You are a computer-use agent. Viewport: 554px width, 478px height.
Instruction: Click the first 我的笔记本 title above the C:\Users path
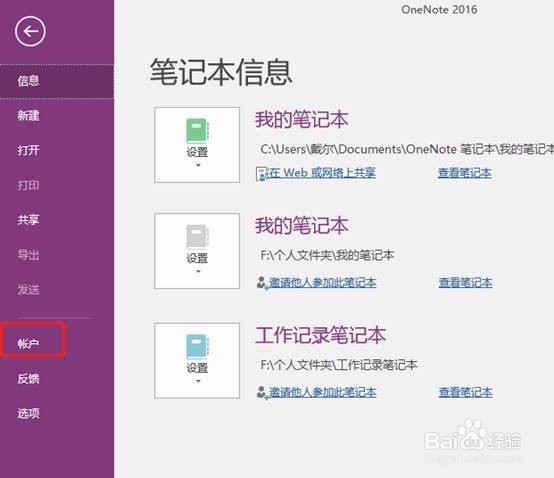point(302,119)
